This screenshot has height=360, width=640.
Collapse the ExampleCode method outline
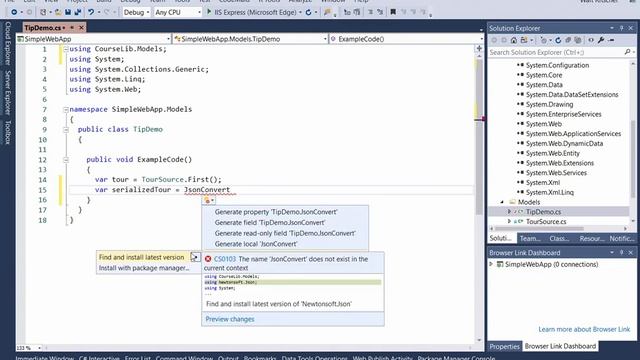pyautogui.click(x=65, y=160)
